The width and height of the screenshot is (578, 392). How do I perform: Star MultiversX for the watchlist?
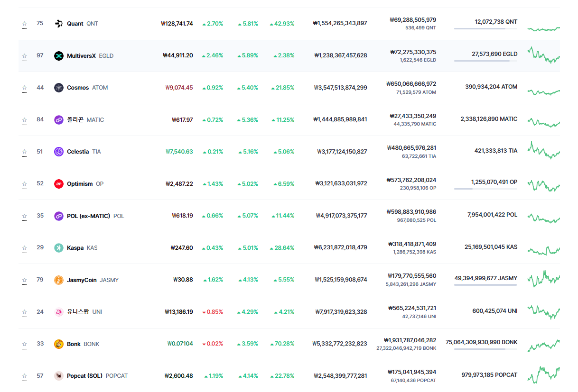(x=24, y=56)
